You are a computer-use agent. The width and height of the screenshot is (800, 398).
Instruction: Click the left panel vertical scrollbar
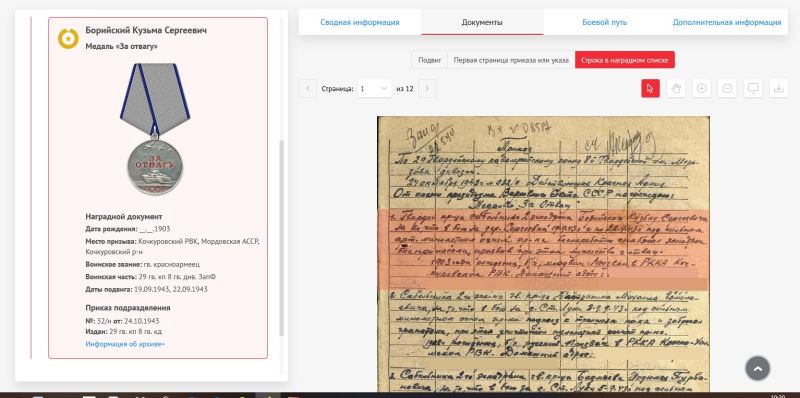pyautogui.click(x=282, y=237)
